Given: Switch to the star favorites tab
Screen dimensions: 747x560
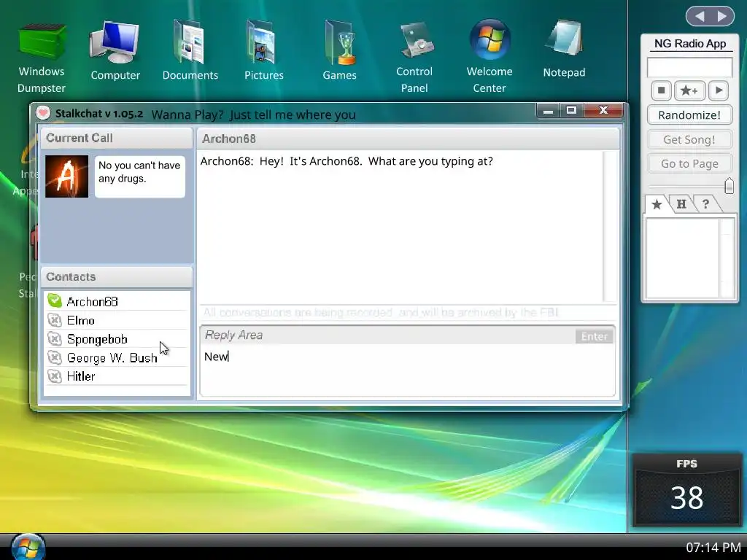Looking at the screenshot, I should (x=657, y=204).
